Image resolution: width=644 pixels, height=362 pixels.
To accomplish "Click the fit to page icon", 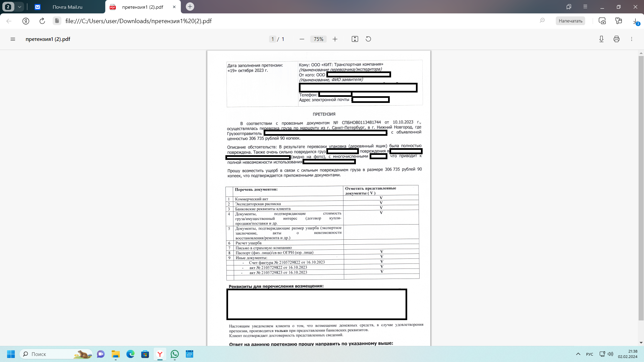I will click(x=355, y=39).
